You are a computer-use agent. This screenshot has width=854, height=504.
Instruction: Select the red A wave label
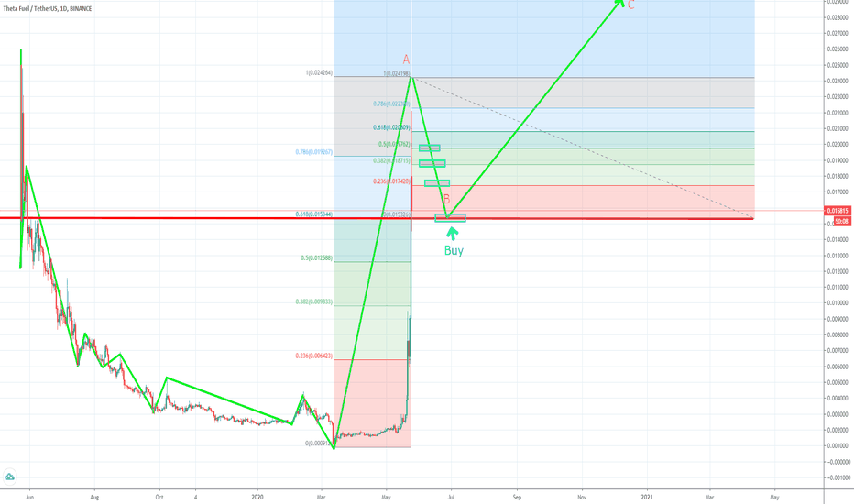(x=406, y=60)
